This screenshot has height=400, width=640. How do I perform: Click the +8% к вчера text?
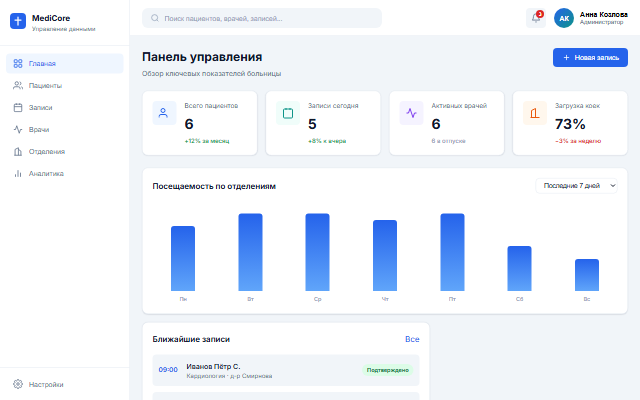tap(327, 141)
